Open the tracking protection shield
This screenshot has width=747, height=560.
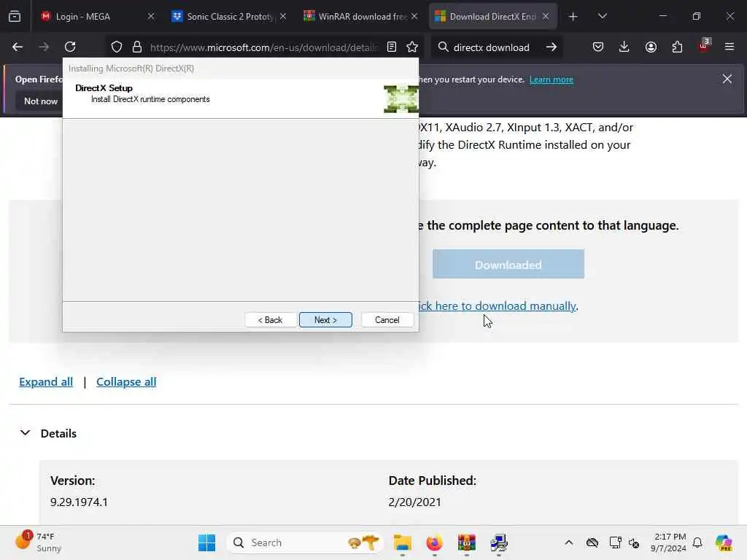(x=117, y=47)
